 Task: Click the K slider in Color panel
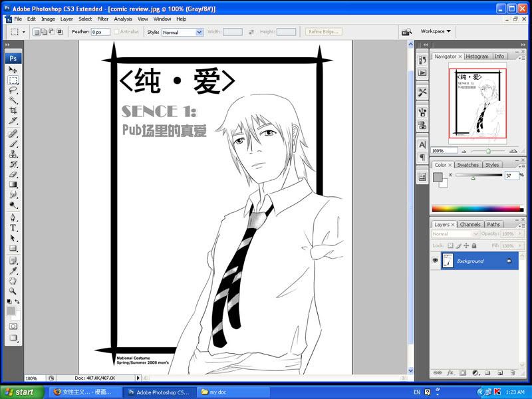pos(473,178)
